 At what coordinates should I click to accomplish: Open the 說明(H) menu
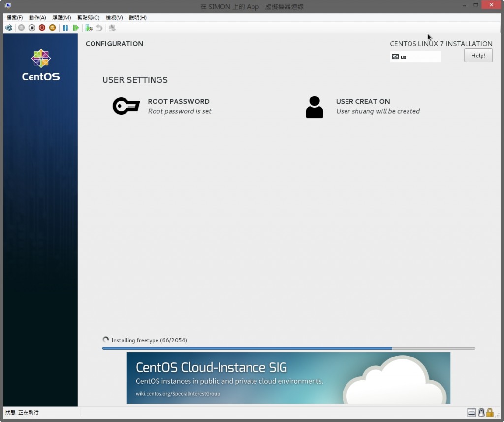coord(138,17)
